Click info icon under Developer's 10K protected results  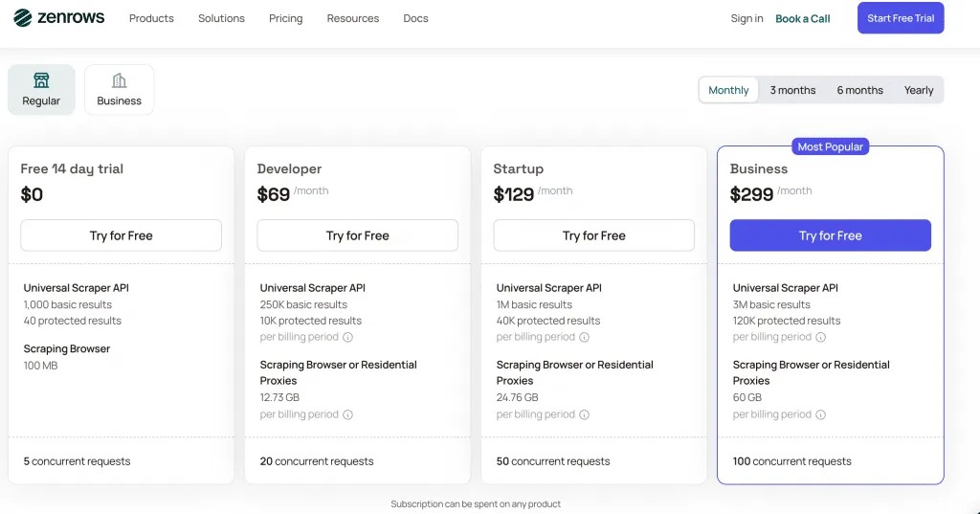(x=348, y=337)
